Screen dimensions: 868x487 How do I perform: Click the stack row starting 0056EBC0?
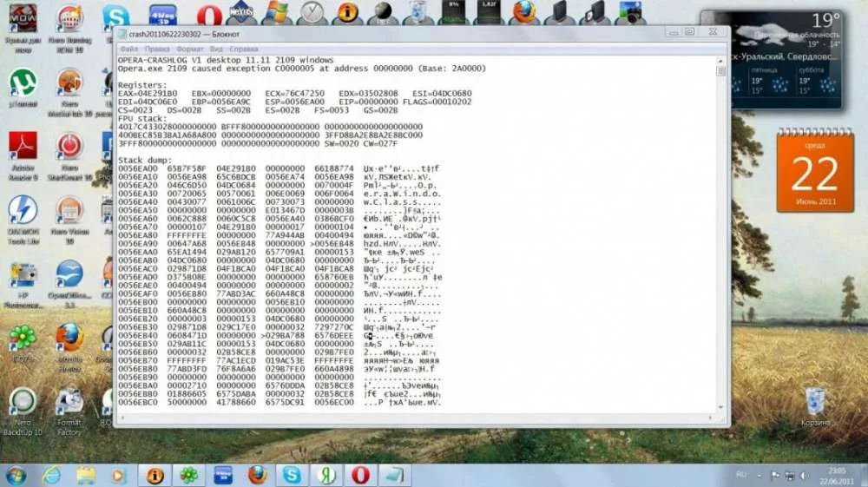click(x=279, y=402)
